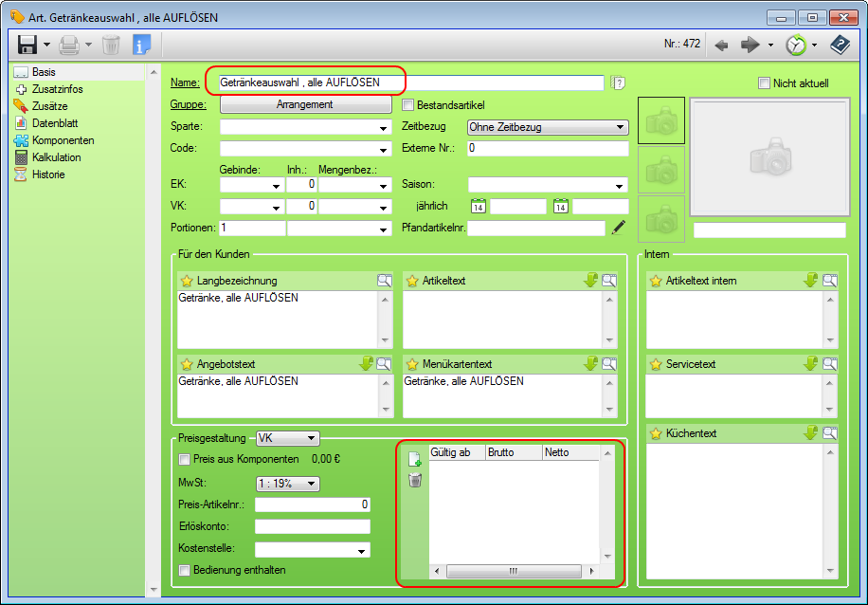The height and width of the screenshot is (605, 868).
Task: Click the help book icon in toolbar
Action: click(x=840, y=45)
